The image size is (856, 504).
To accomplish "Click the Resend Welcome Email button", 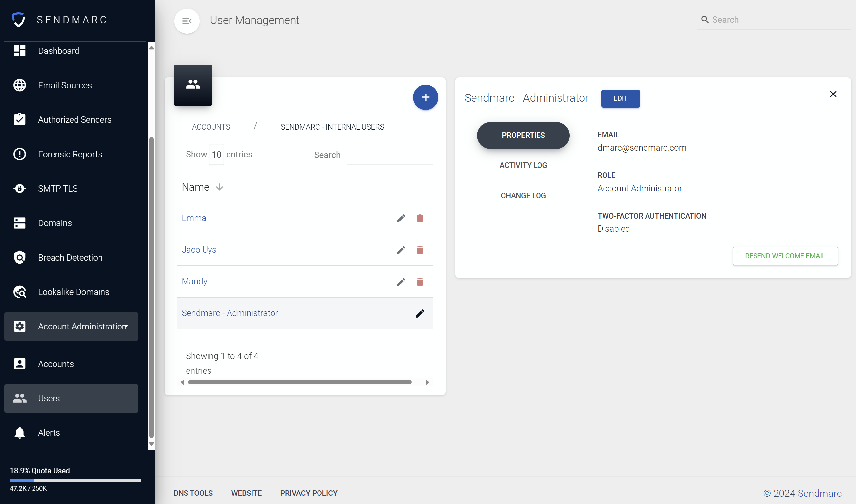I will [x=785, y=256].
